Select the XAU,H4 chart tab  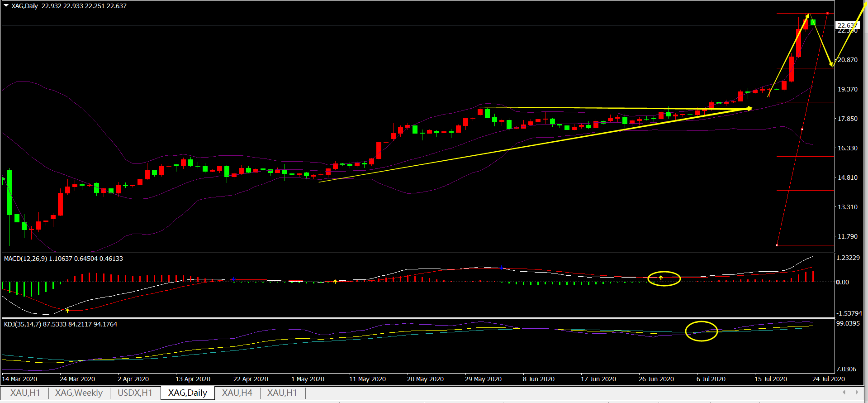click(x=237, y=393)
